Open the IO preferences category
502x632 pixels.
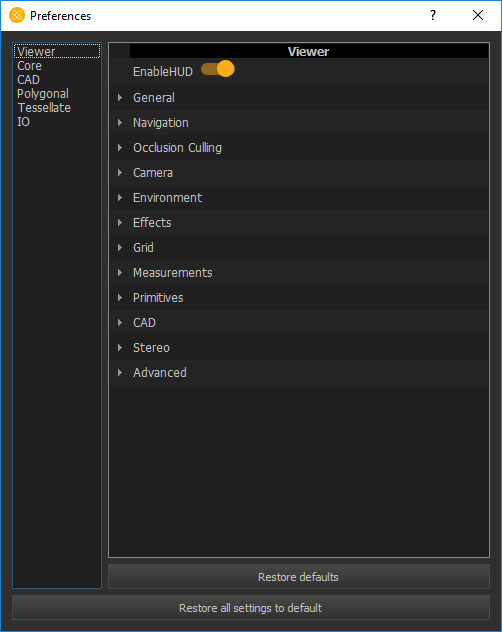pos(23,122)
